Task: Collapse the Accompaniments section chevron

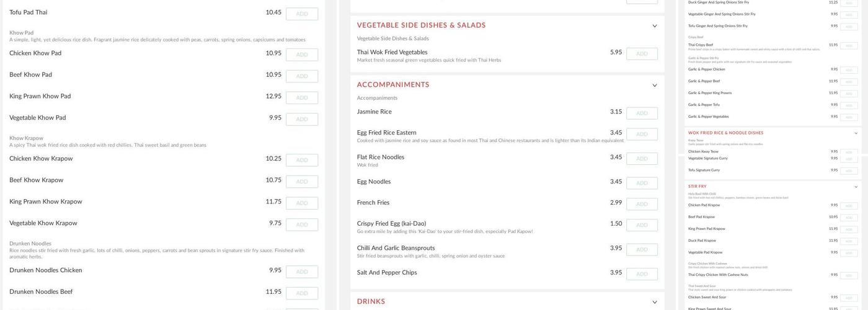Action: (655, 86)
